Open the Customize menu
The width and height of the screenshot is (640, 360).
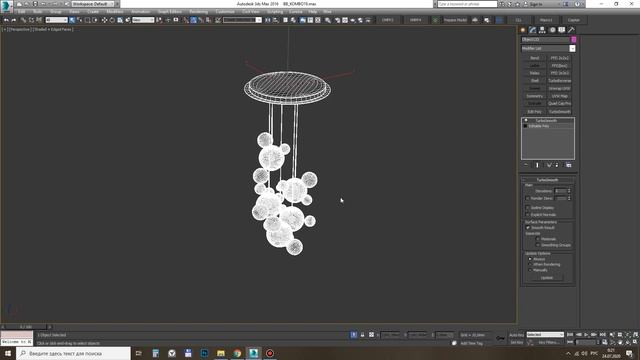pyautogui.click(x=225, y=12)
